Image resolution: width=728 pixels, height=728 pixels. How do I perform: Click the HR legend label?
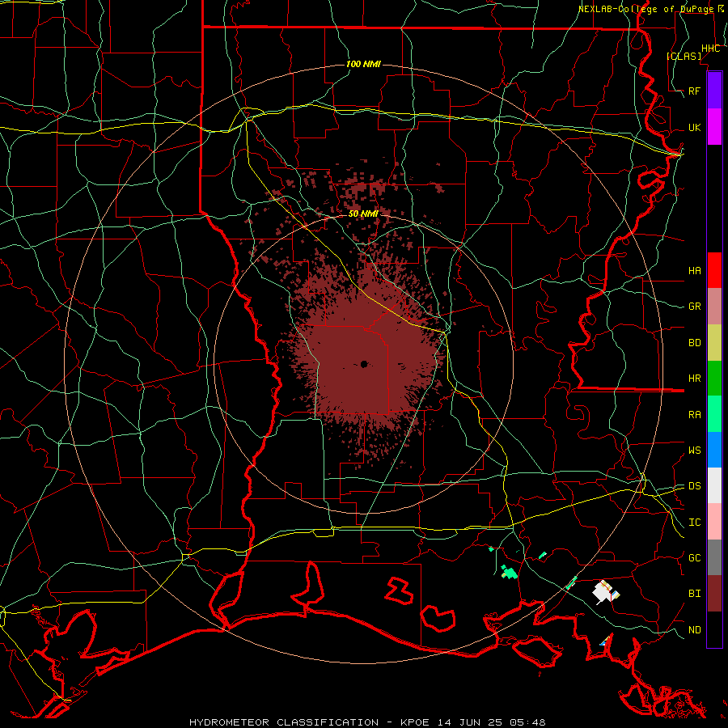coord(694,379)
